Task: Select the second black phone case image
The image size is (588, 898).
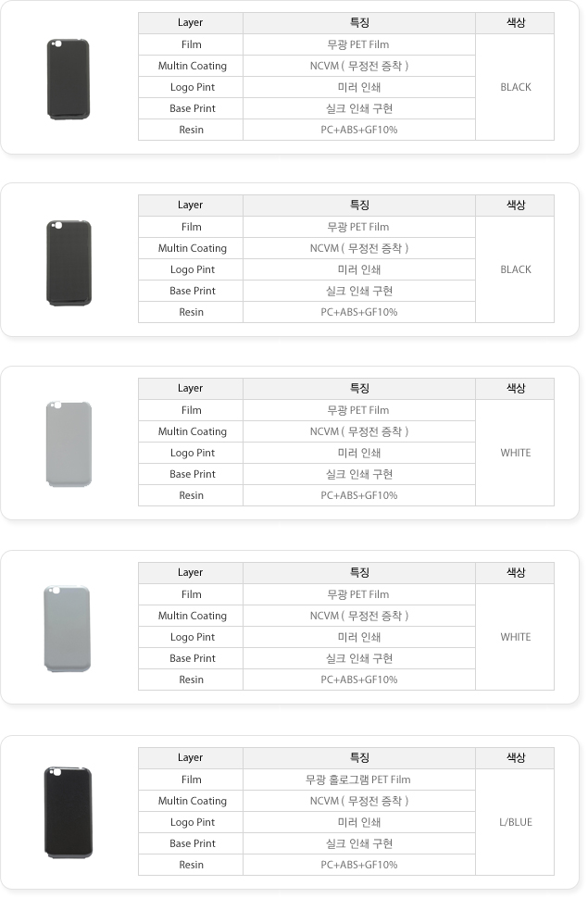Action: pos(69,263)
